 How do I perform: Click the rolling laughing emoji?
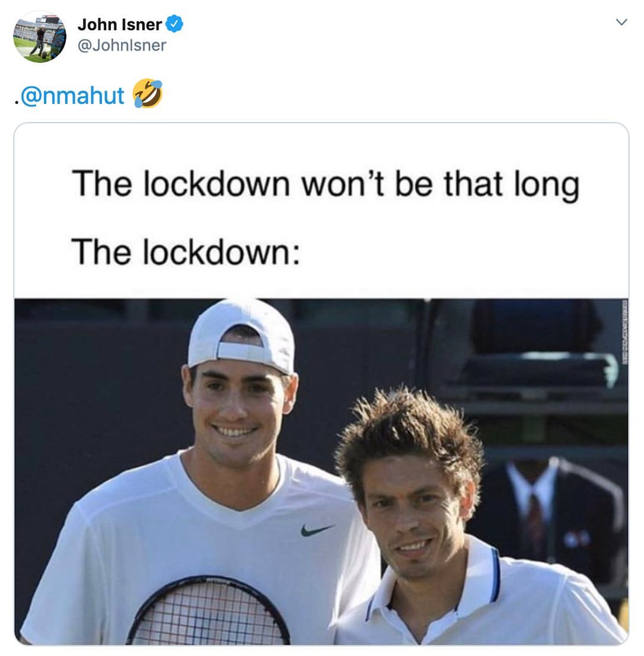coord(147,94)
